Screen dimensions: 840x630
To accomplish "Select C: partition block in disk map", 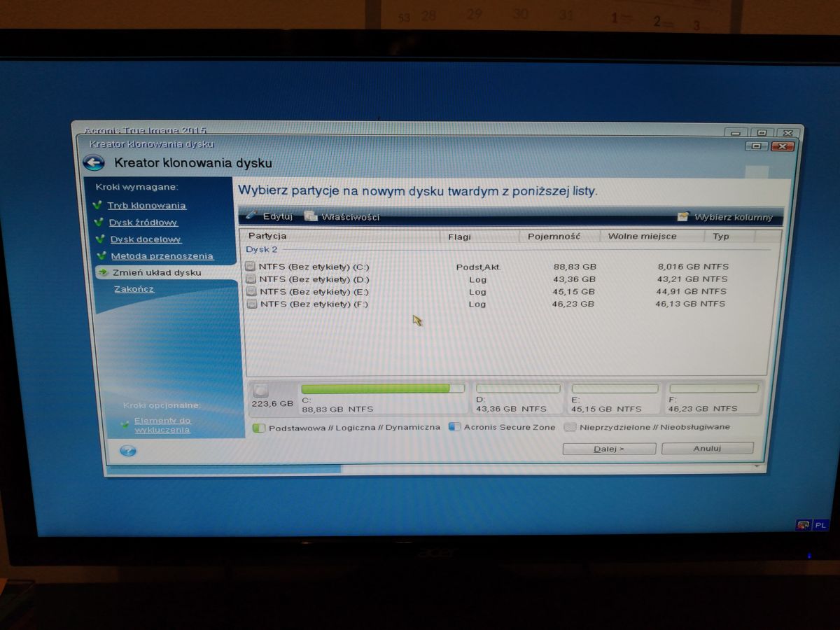I will point(382,398).
